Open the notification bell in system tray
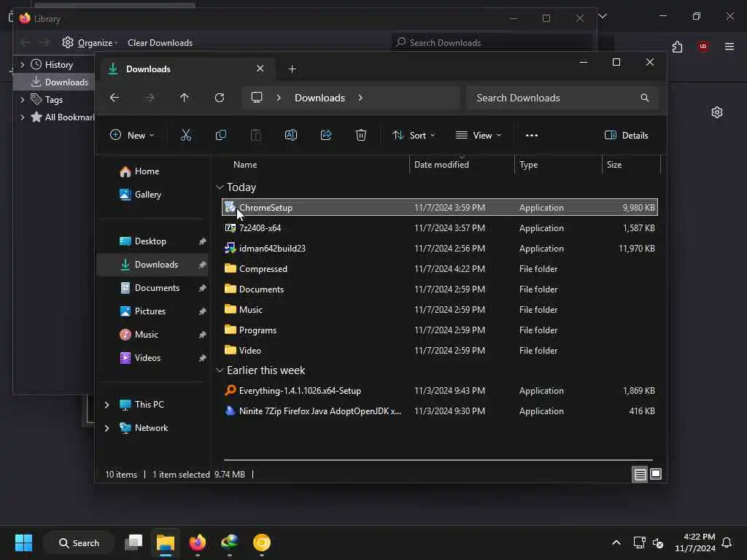The image size is (747, 560). (727, 542)
